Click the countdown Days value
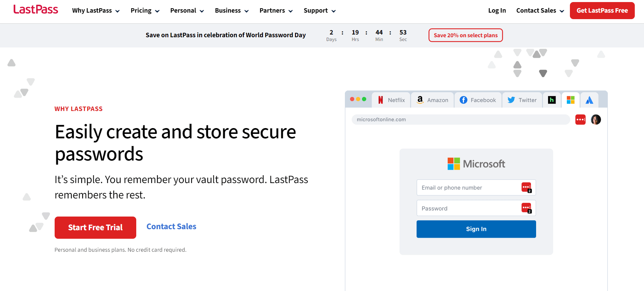 [x=331, y=32]
